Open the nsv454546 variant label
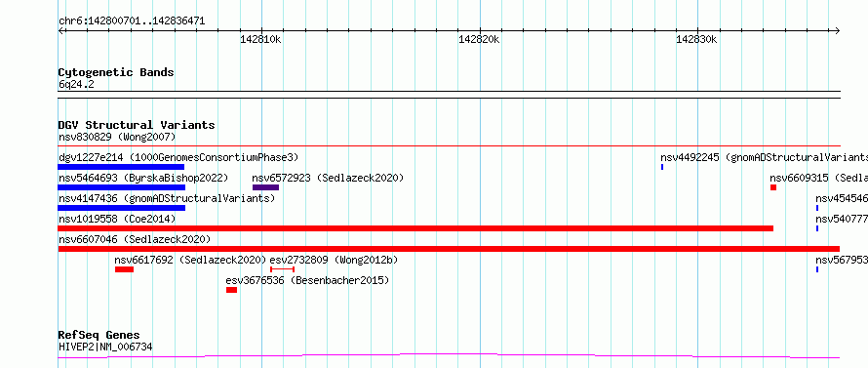 coord(842,198)
